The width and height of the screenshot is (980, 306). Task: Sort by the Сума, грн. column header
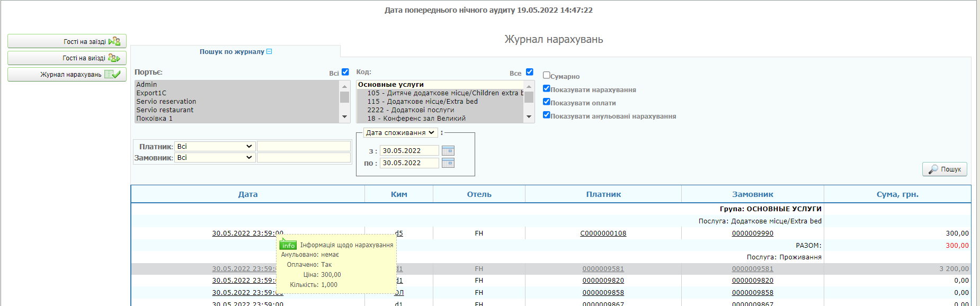click(x=897, y=194)
